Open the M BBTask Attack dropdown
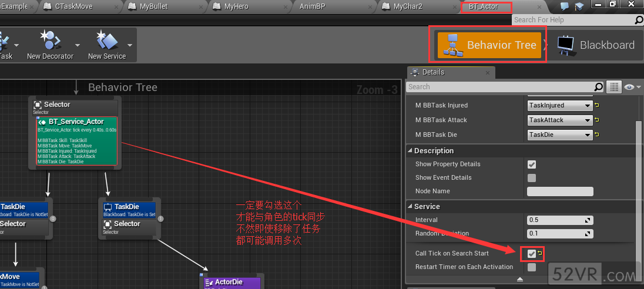Viewport: 644px width, 289px height. pyautogui.click(x=559, y=120)
